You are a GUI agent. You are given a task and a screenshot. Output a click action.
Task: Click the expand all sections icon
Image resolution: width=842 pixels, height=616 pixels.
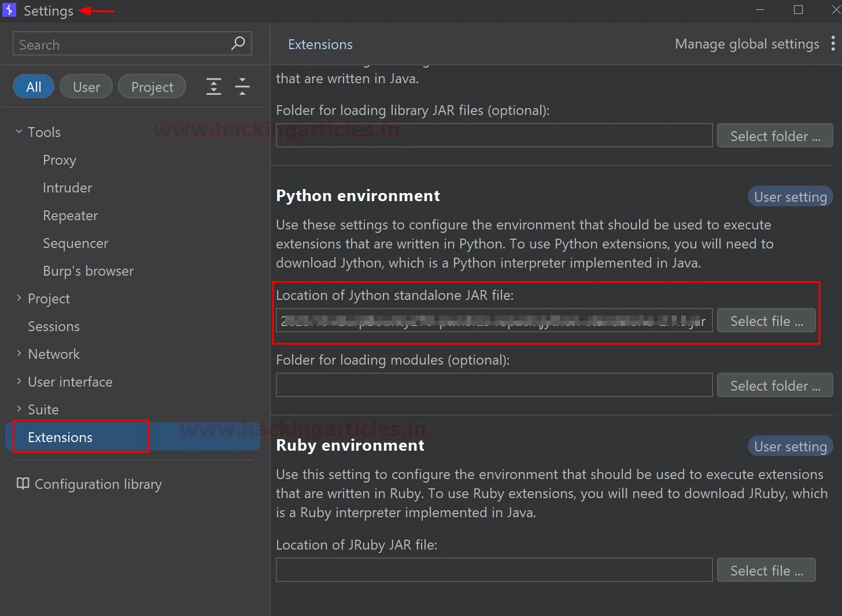tap(214, 87)
